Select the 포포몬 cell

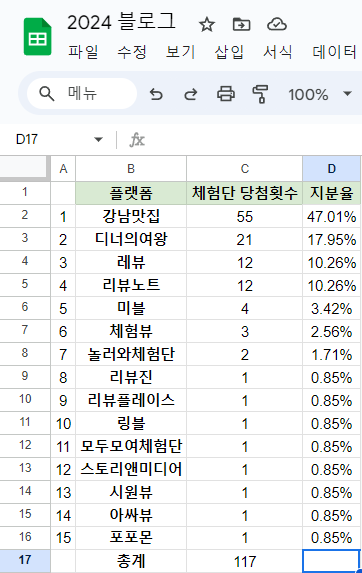pyautogui.click(x=131, y=538)
